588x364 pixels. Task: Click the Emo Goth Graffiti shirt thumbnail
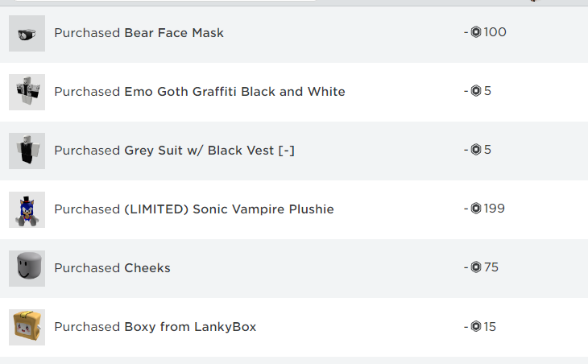(x=27, y=93)
